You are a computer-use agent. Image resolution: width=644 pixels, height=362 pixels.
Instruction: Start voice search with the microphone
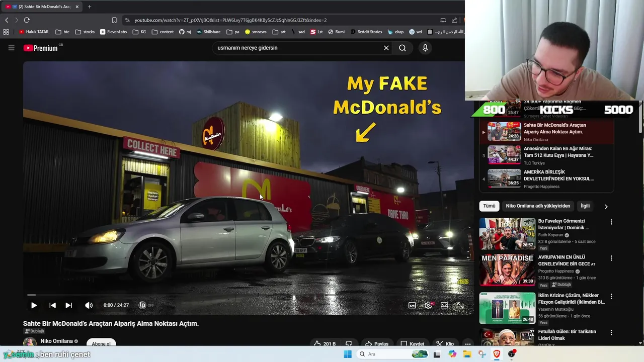[425, 48]
